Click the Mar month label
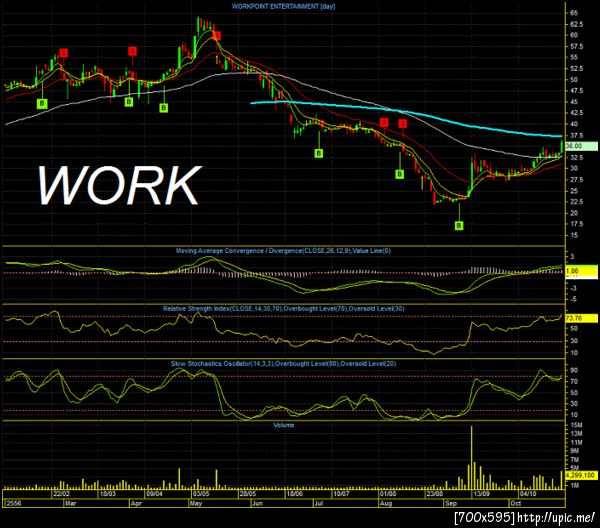 [71, 503]
